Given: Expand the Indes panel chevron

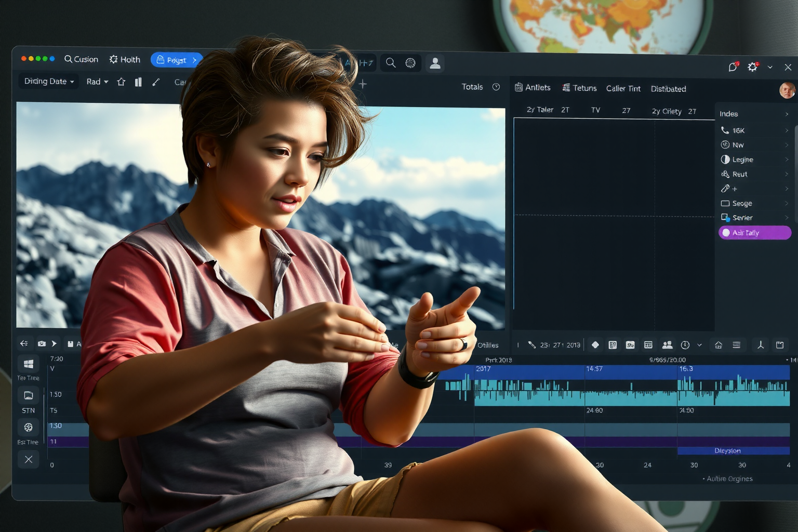Looking at the screenshot, I should [787, 114].
